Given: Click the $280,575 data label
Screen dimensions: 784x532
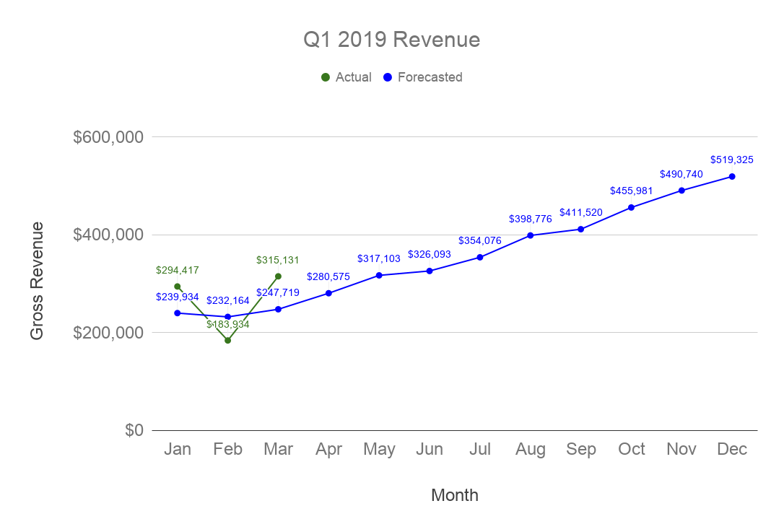Looking at the screenshot, I should click(328, 277).
